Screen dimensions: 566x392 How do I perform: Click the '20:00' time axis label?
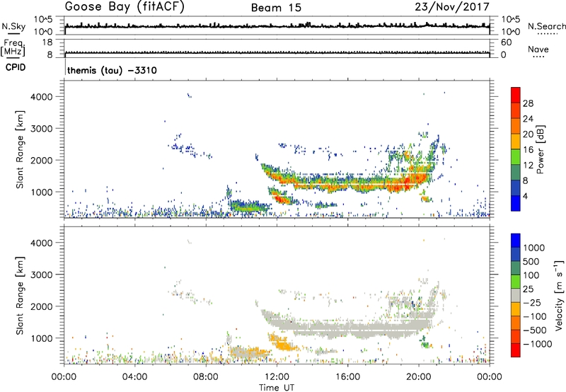point(419,377)
